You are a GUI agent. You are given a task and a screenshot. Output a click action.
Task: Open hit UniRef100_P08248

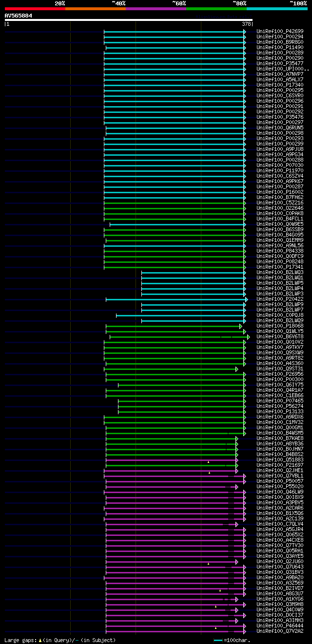pyautogui.click(x=280, y=261)
